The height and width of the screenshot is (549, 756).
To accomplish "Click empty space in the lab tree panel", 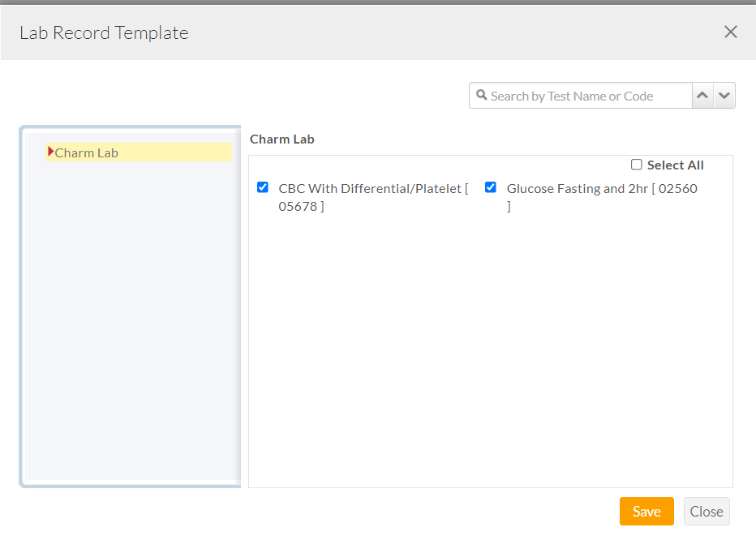I will click(130, 324).
